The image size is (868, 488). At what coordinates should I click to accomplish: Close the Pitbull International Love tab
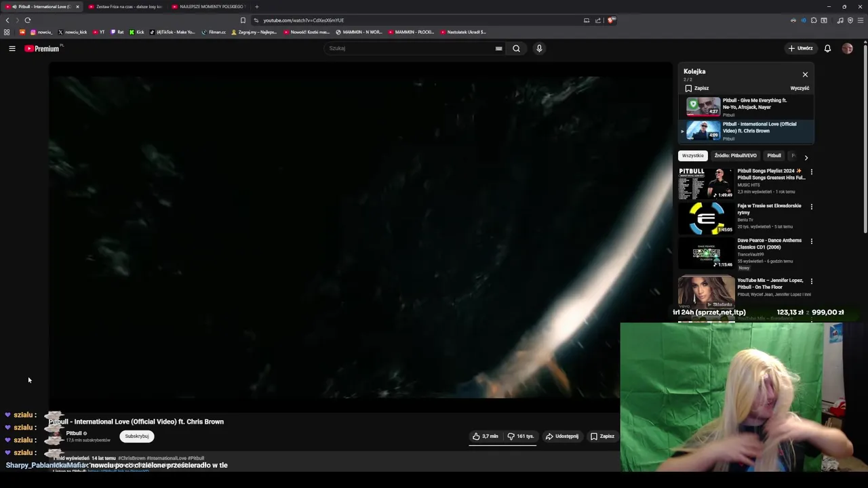coord(77,7)
